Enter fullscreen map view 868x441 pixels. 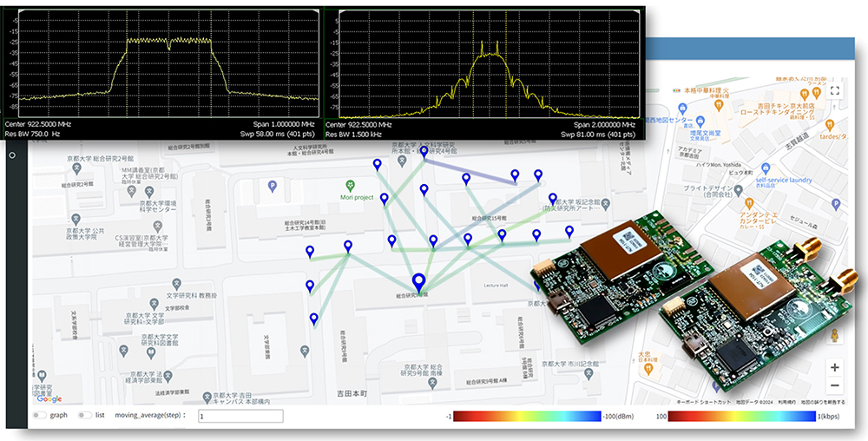tap(835, 89)
